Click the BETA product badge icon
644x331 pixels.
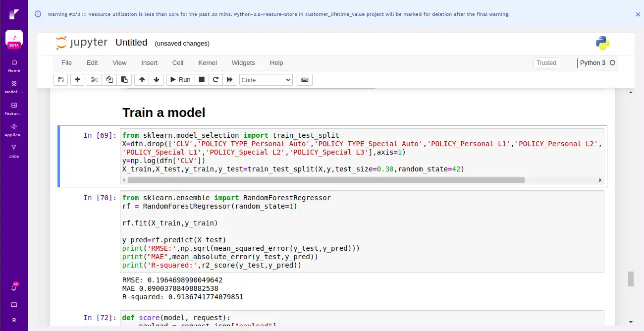(14, 39)
